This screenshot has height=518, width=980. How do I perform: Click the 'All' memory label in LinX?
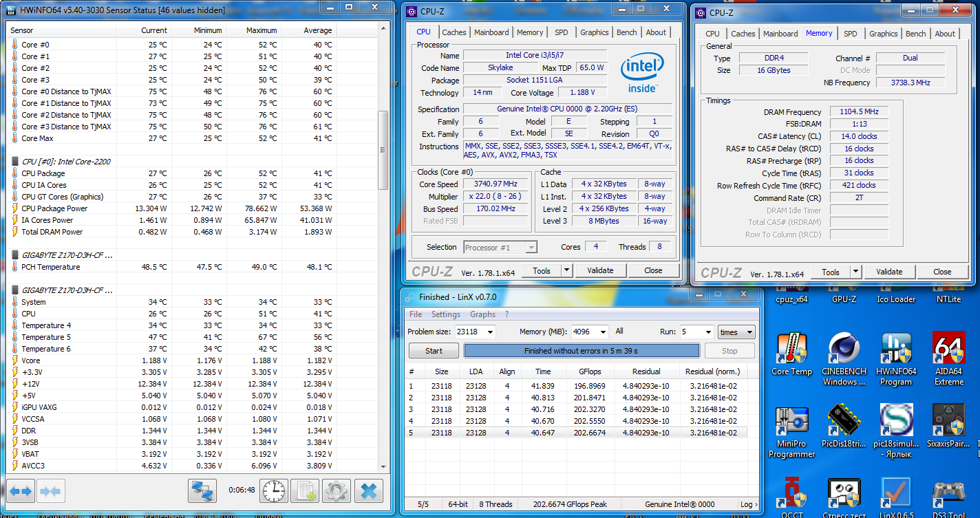[619, 331]
